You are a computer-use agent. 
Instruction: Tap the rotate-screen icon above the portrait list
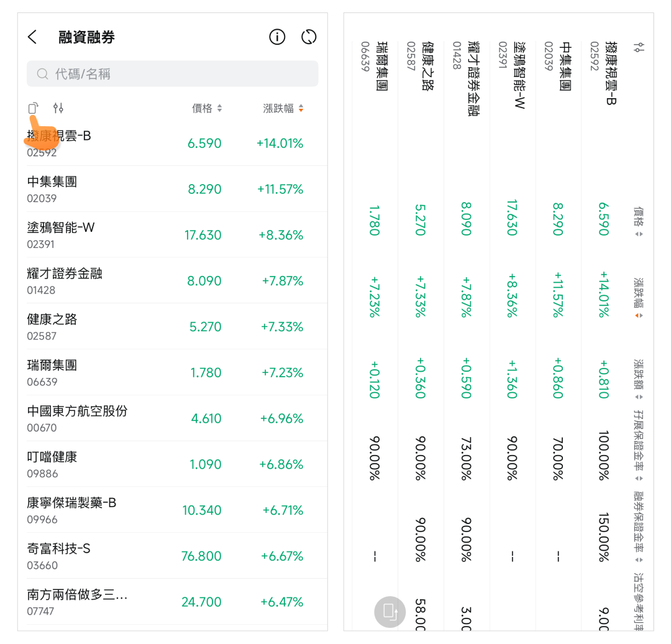tap(34, 108)
